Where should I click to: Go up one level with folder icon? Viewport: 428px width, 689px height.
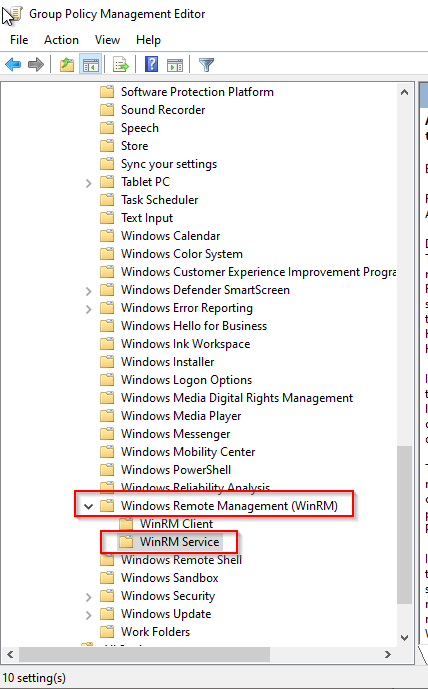[x=67, y=65]
